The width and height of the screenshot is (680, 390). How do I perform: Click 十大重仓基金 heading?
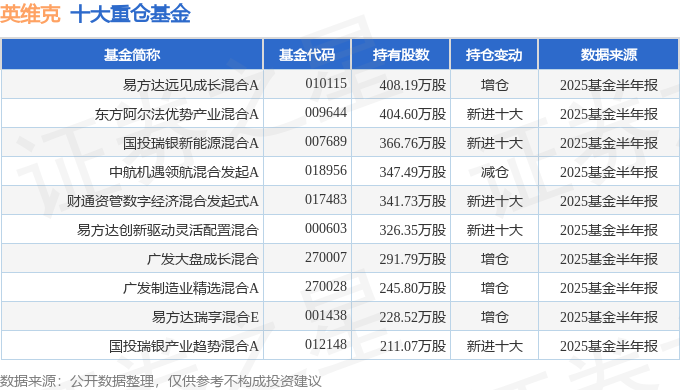(131, 14)
